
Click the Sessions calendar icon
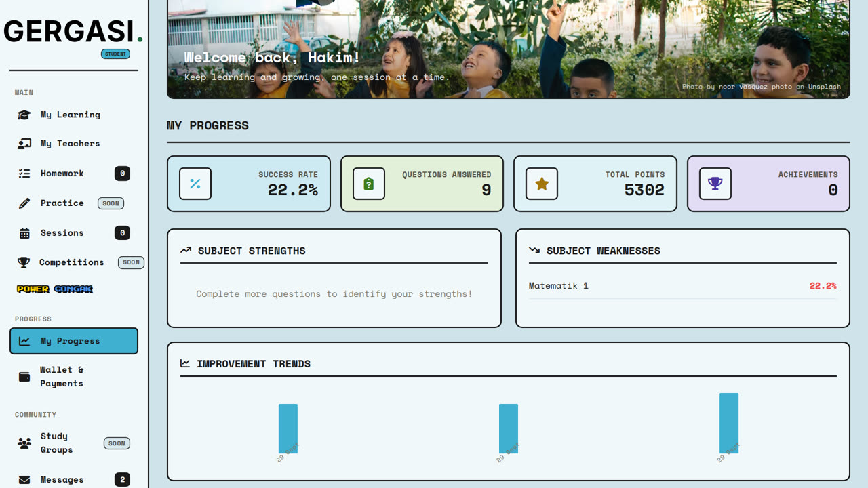point(24,233)
